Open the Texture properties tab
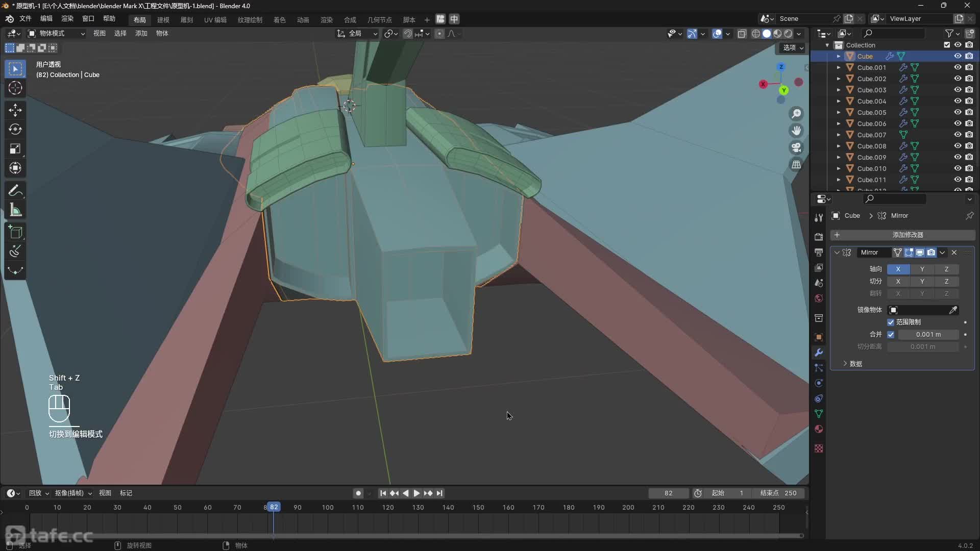Viewport: 980px width, 551px height. [819, 448]
